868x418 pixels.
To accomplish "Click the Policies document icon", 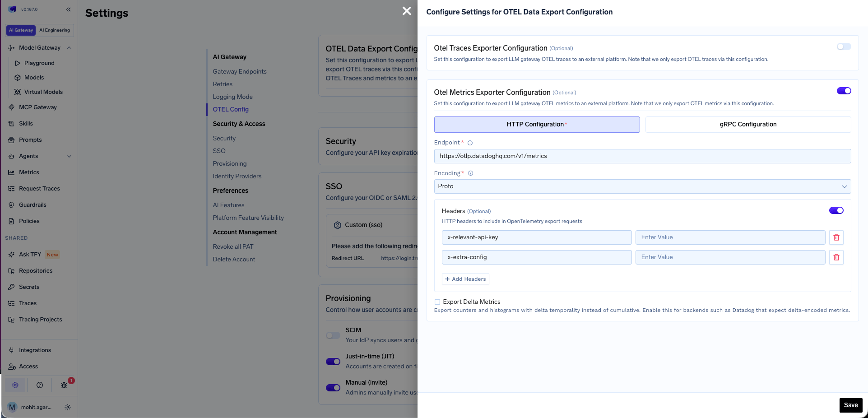I will pyautogui.click(x=11, y=221).
